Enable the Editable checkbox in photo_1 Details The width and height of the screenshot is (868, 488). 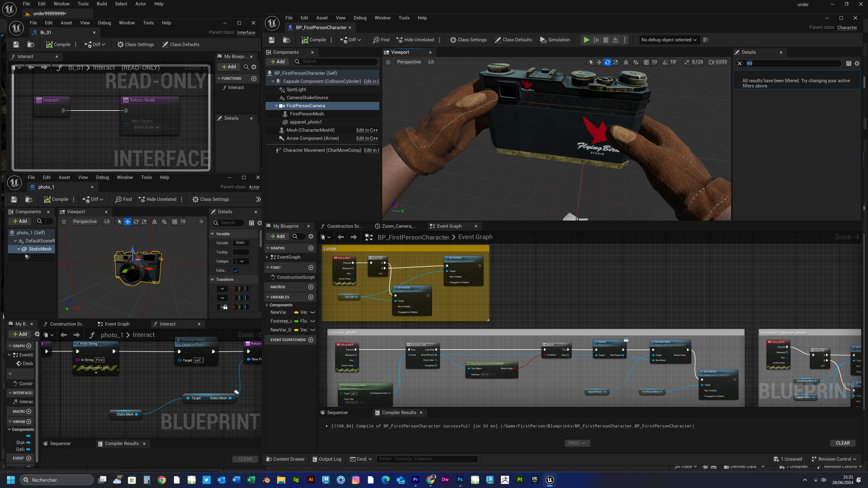(236, 270)
